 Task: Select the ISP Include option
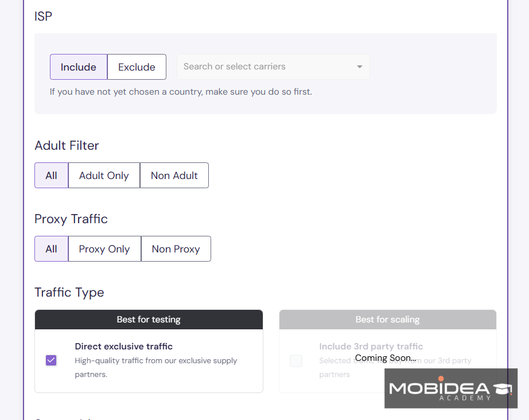pos(79,67)
